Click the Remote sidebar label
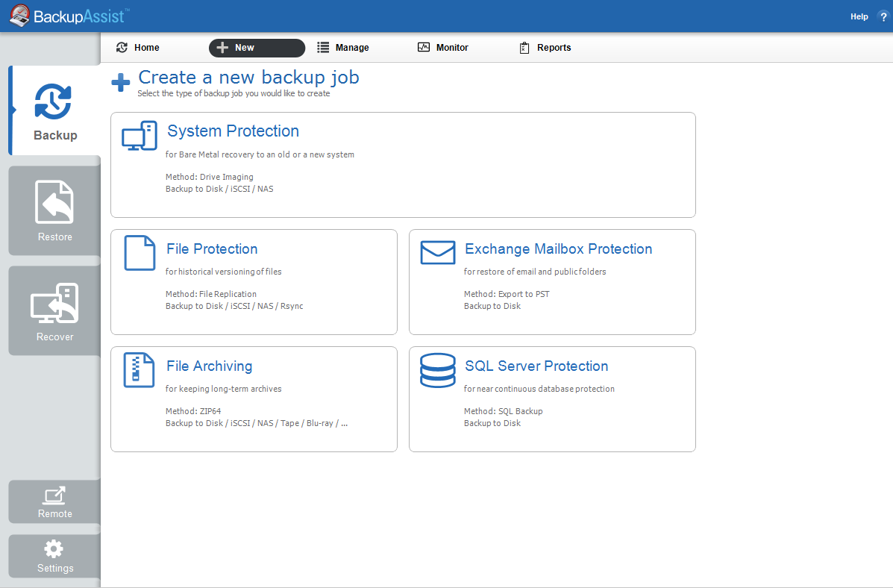The width and height of the screenshot is (893, 588). 54,514
